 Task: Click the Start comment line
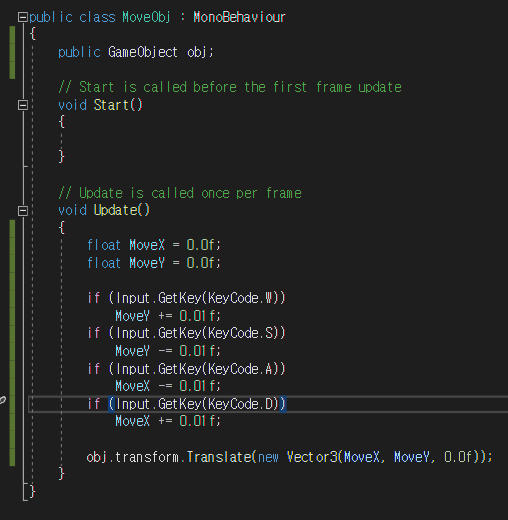[230, 87]
